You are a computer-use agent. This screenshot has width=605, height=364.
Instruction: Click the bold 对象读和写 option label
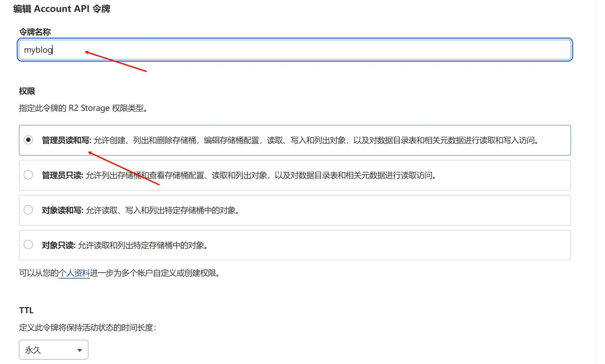pos(63,210)
